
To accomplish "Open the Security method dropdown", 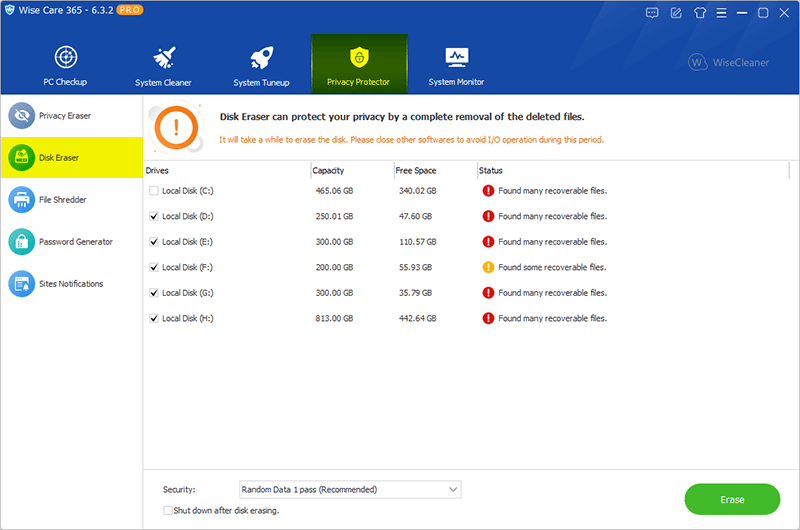I will tap(350, 490).
